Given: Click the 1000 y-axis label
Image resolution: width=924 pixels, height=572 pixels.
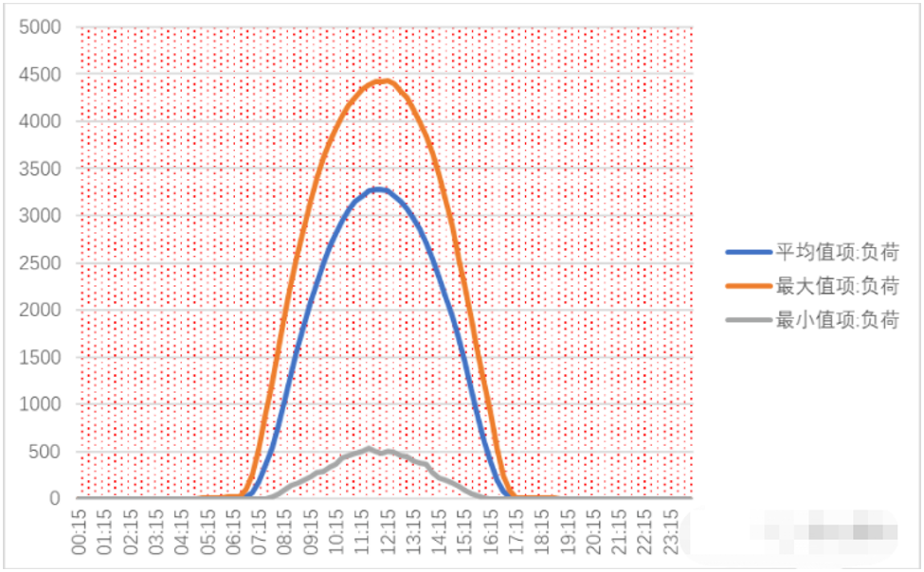Looking at the screenshot, I should pos(40,404).
